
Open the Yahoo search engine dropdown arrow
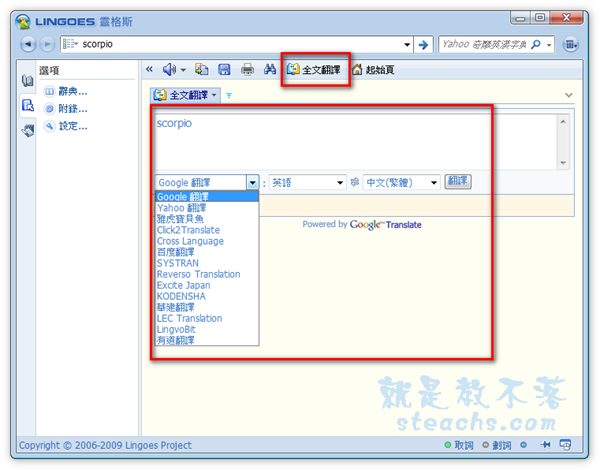tap(549, 45)
